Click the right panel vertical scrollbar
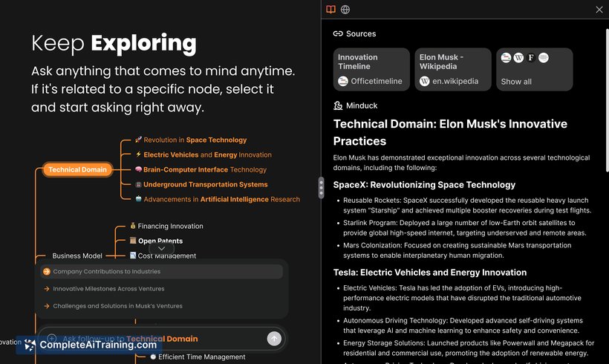 click(x=607, y=100)
